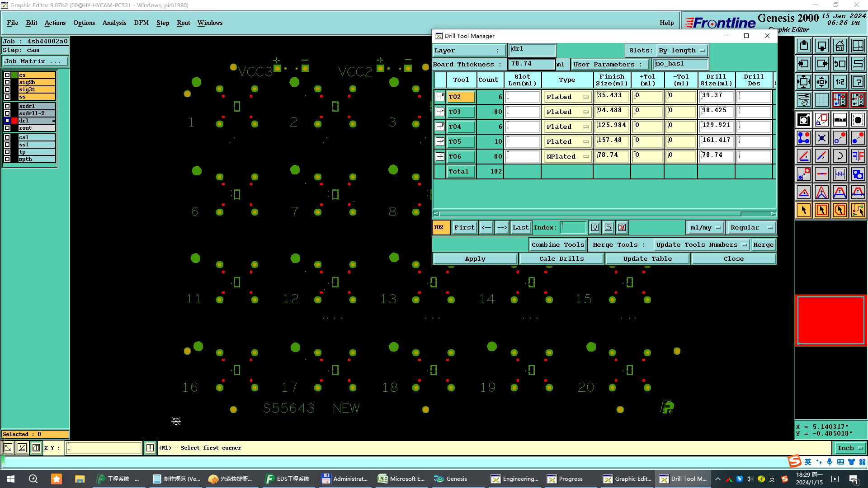Viewport: 868px width, 488px height.
Task: Click the net select arrow icon
Action: click(858, 210)
